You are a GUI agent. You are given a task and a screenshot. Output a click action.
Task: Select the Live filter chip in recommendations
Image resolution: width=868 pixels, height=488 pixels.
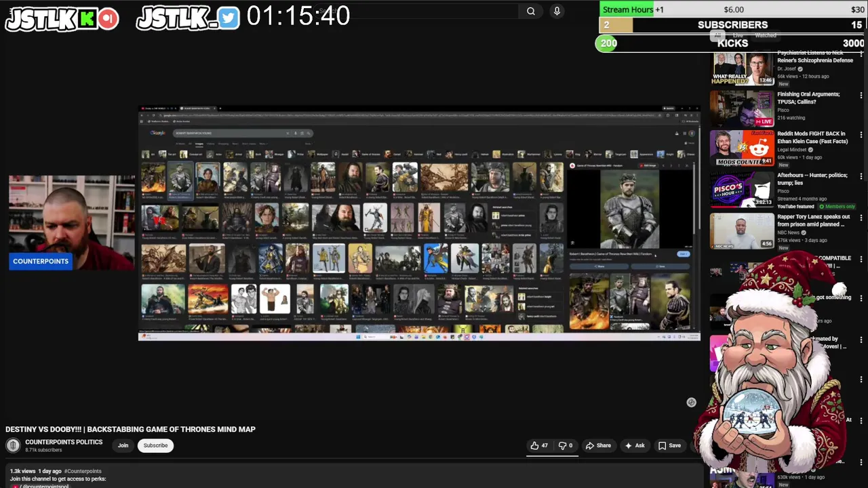pos(738,35)
